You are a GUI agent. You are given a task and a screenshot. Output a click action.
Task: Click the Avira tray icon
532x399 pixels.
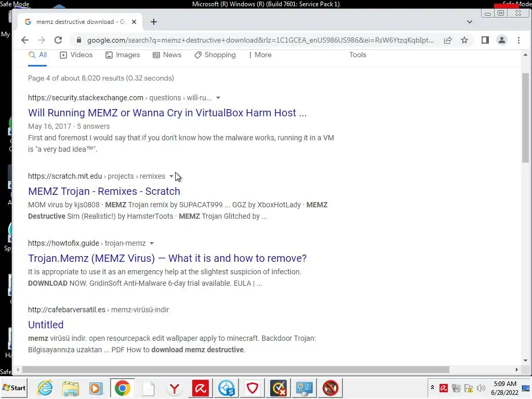tap(444, 388)
